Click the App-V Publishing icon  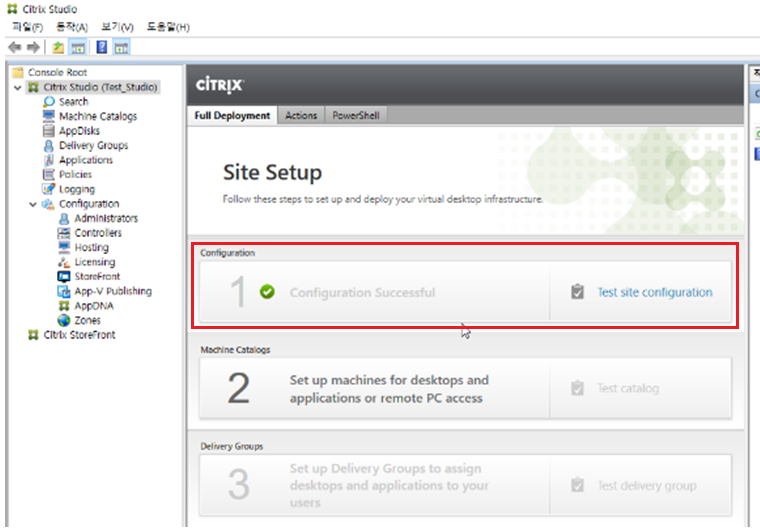[x=64, y=291]
